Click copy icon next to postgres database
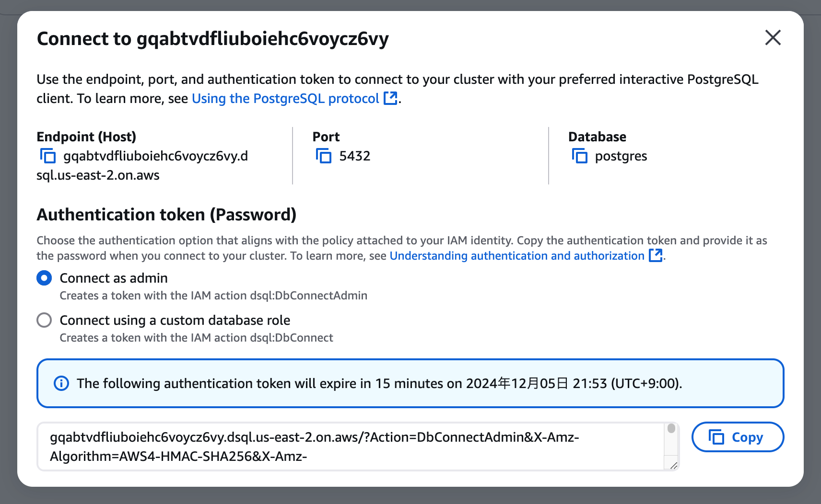821x504 pixels. coord(579,156)
